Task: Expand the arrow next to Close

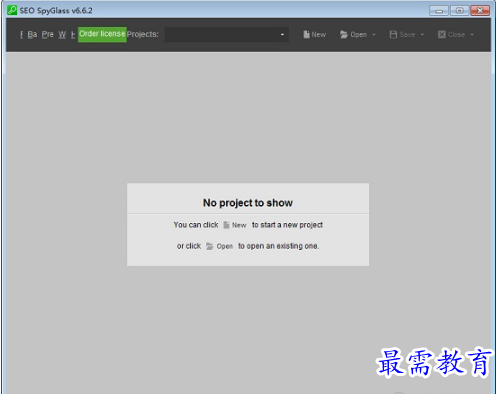Action: coord(472,35)
